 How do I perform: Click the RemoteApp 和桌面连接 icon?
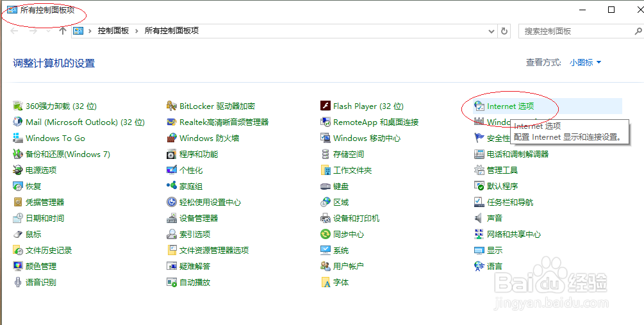point(326,122)
